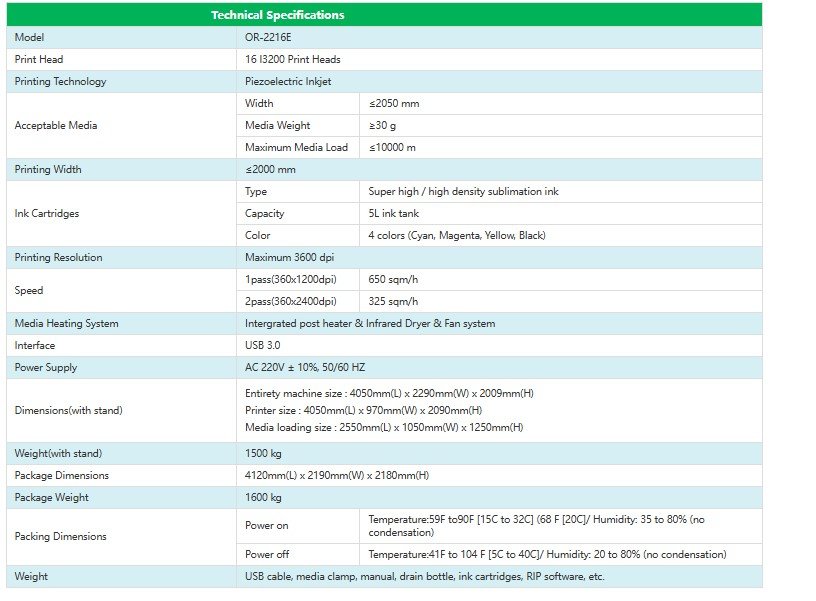Viewport: 816px width, 601px height.
Task: Click the Maximum Media Load cell
Action: (296, 147)
